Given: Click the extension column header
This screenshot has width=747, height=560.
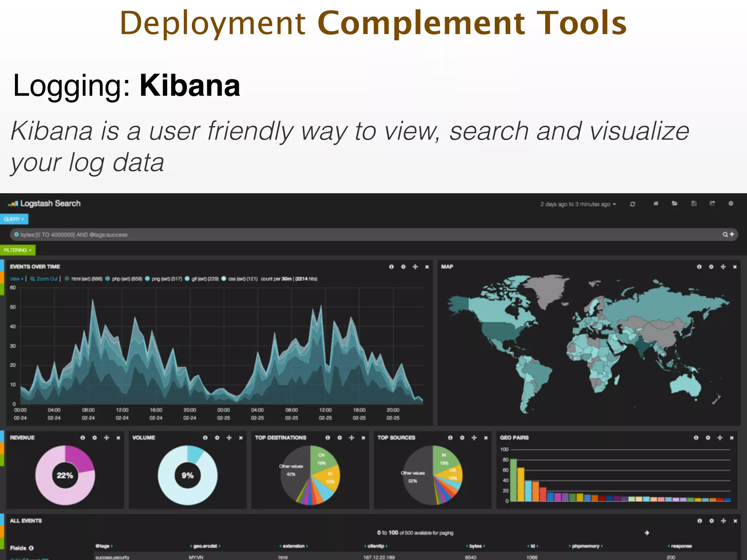Looking at the screenshot, I should click(294, 546).
